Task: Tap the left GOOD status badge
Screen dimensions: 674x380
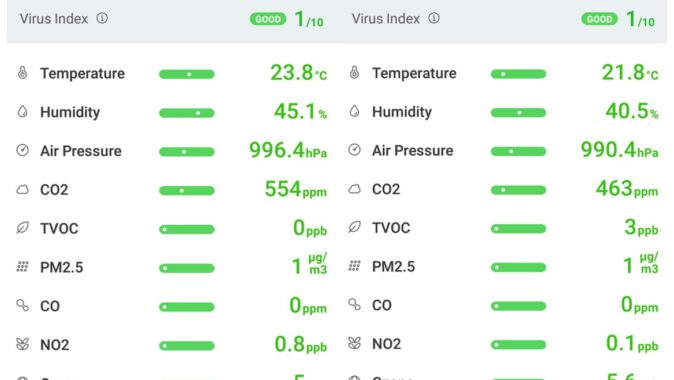Action: [x=268, y=19]
